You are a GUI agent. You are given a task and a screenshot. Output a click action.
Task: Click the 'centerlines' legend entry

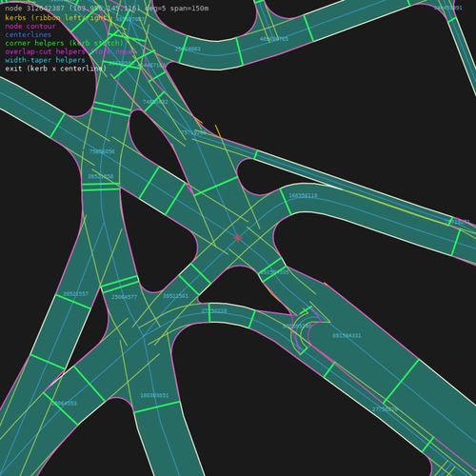29,34
